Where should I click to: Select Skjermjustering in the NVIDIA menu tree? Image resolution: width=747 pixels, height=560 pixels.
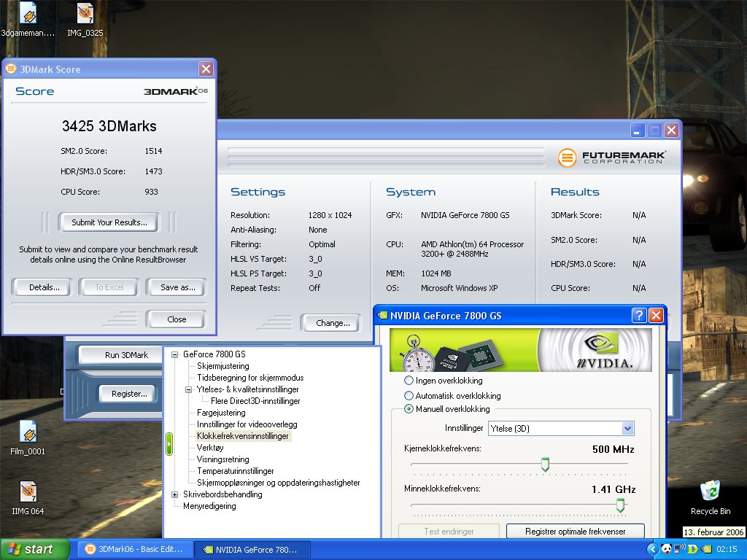(x=223, y=366)
